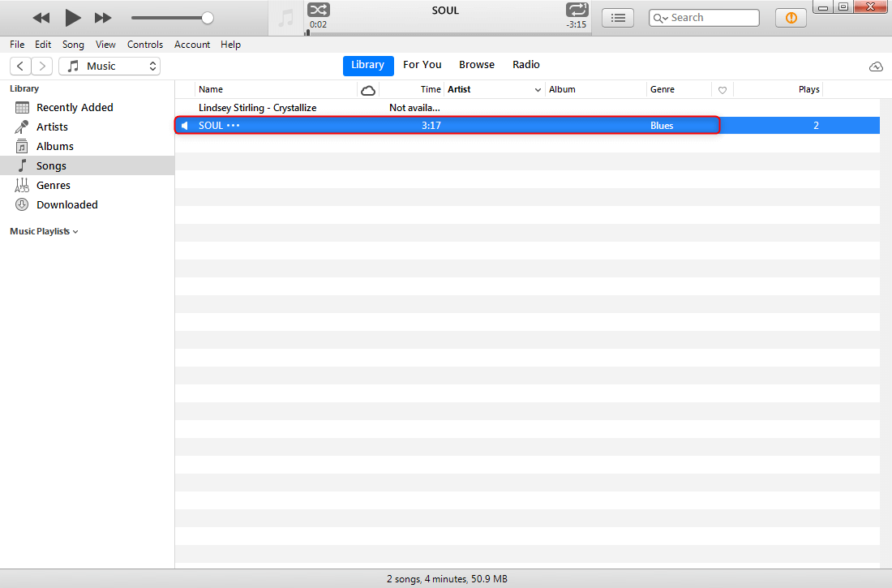The image size is (892, 588).
Task: Expand the Music Playlists section
Action: 44,231
